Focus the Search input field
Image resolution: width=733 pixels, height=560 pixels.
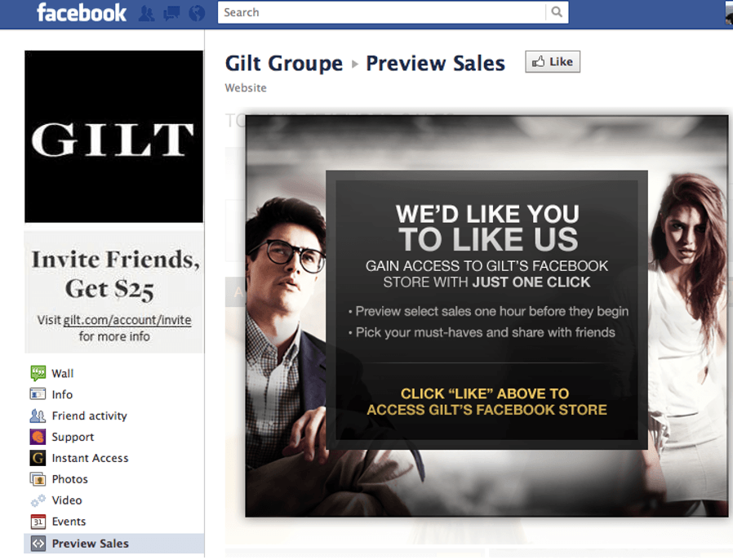coord(382,12)
